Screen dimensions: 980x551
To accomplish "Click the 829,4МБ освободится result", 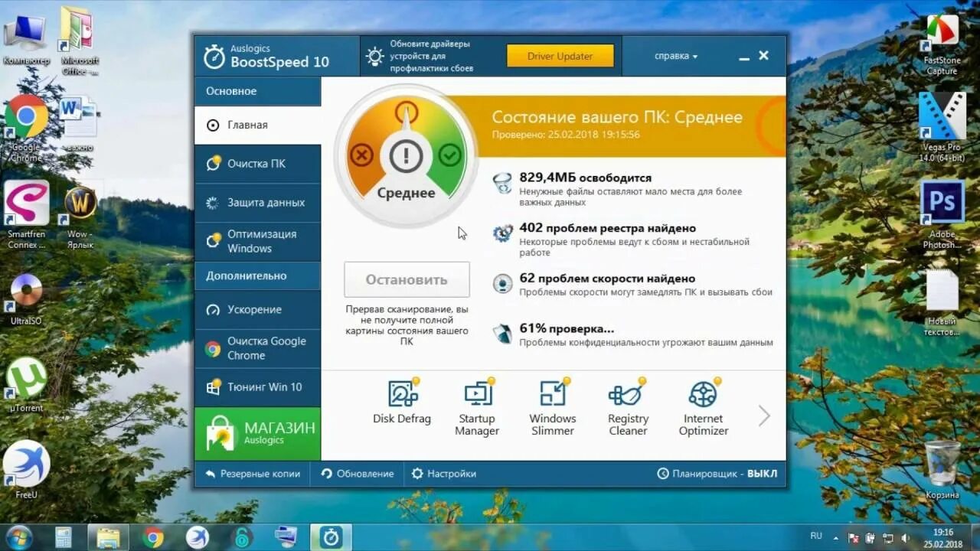I will 586,178.
